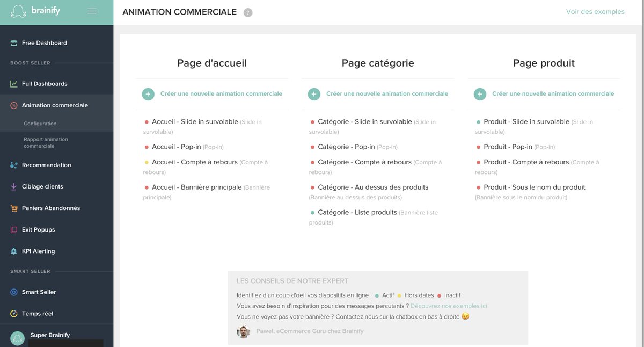Image resolution: width=644 pixels, height=347 pixels.
Task: Click plus icon under Page d'accueil
Action: click(148, 94)
